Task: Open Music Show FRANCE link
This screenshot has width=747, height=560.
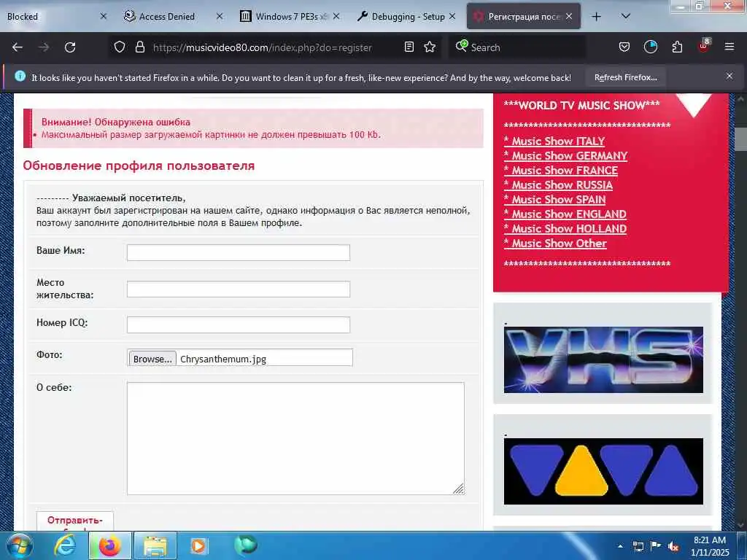Action: tap(561, 171)
